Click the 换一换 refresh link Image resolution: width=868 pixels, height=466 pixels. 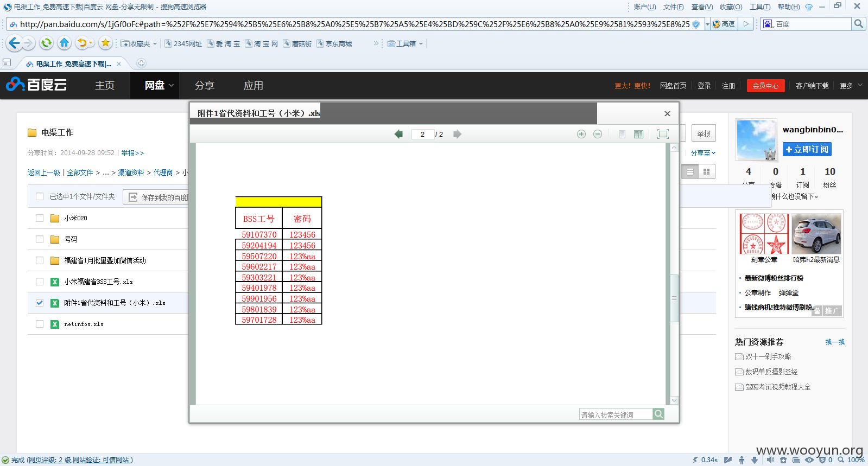835,342
